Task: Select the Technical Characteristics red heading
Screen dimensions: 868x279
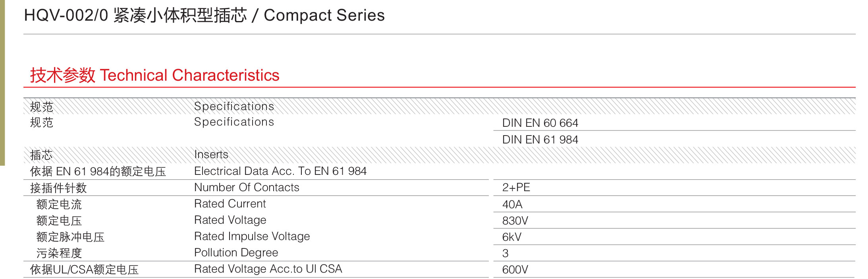Action: [155, 75]
